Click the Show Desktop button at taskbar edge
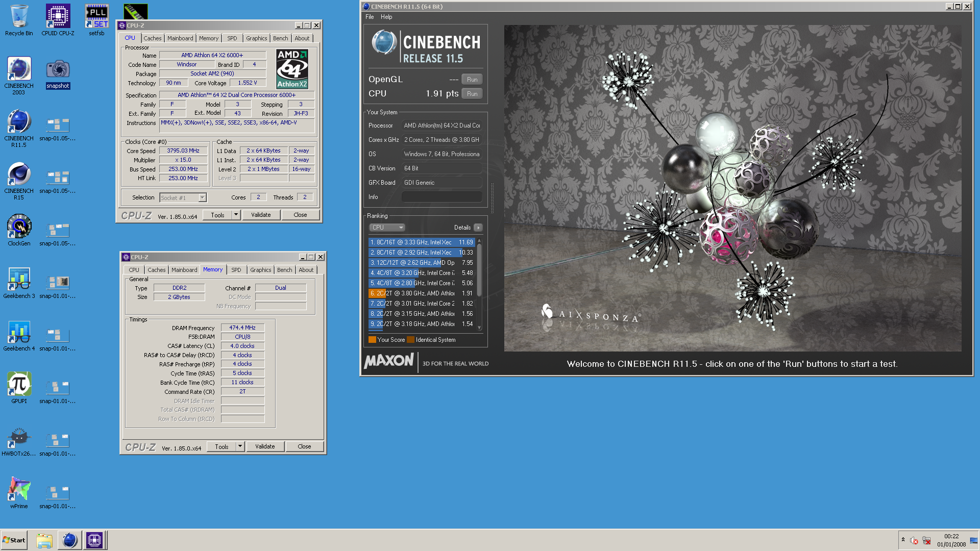The height and width of the screenshot is (551, 980). tap(974, 540)
